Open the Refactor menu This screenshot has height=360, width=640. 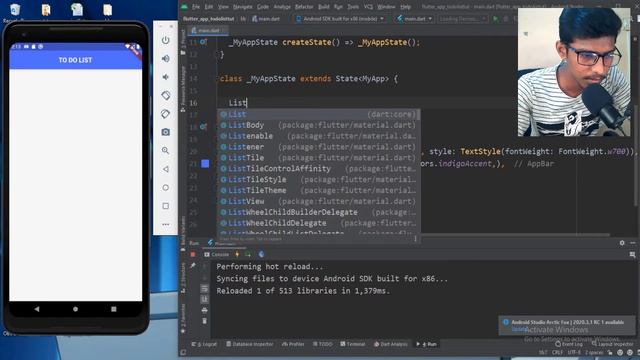coord(304,7)
